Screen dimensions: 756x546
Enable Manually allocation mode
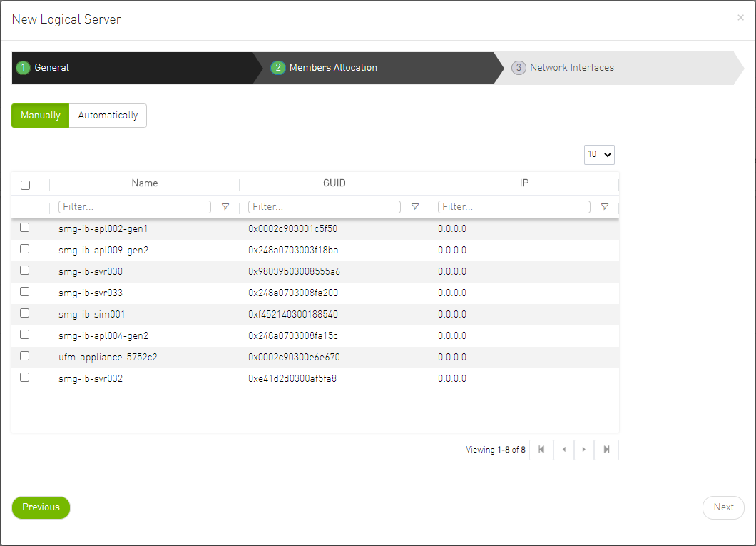click(x=40, y=115)
